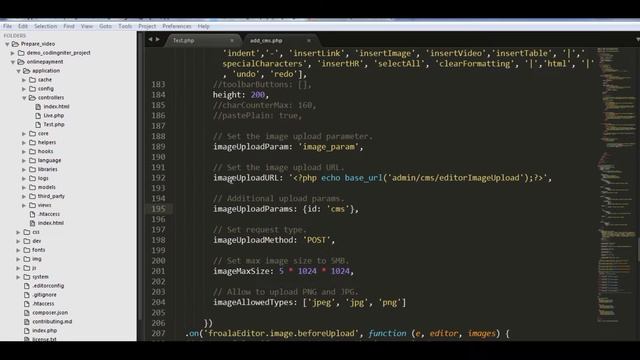Open composer.json from the sidebar
The width and height of the screenshot is (640, 360).
50,313
